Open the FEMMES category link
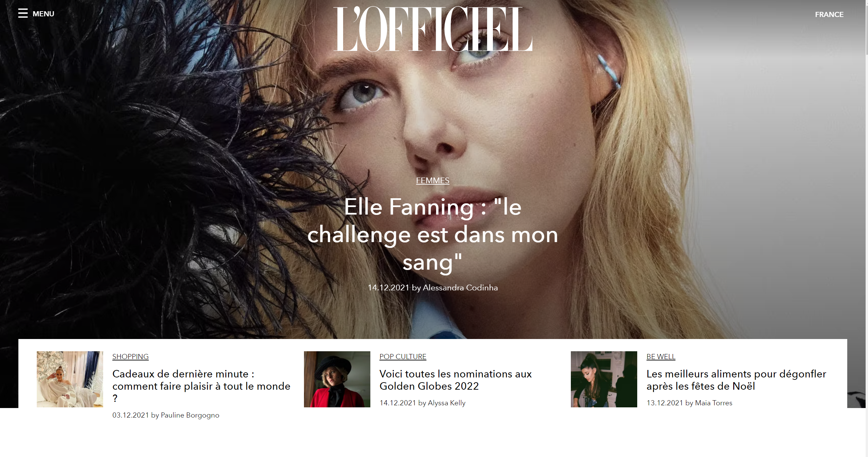The height and width of the screenshot is (457, 868). (433, 181)
